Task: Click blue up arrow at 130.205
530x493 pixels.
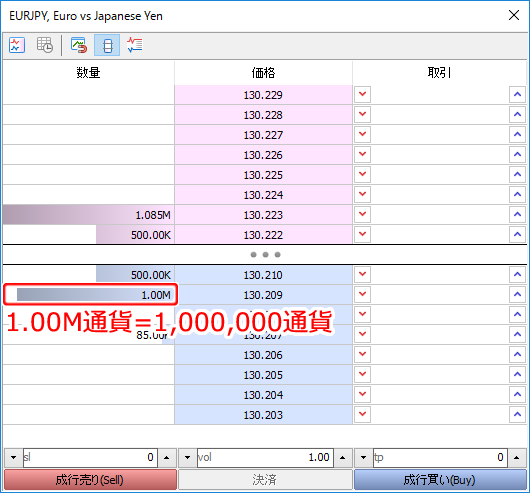Action: tap(517, 374)
